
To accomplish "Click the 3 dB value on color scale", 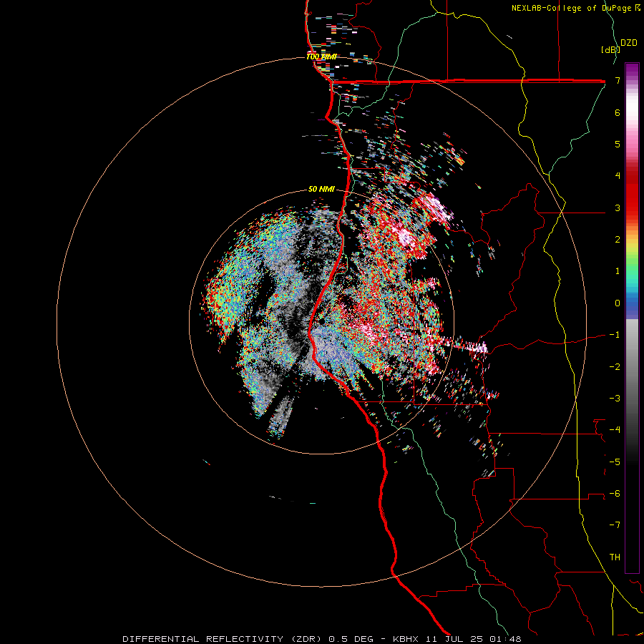I will point(618,208).
